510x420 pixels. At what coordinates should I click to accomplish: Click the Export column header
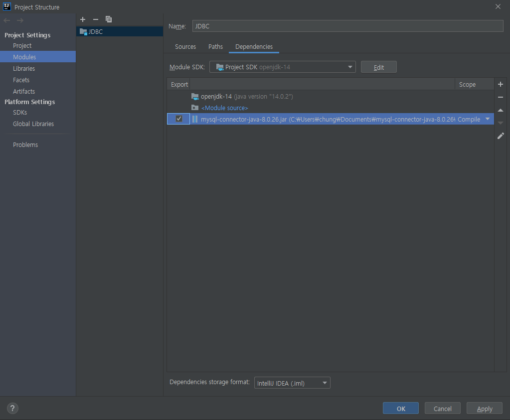tap(179, 84)
